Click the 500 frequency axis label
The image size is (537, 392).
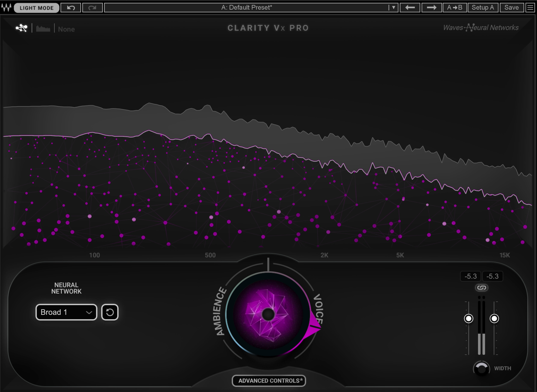tap(210, 255)
